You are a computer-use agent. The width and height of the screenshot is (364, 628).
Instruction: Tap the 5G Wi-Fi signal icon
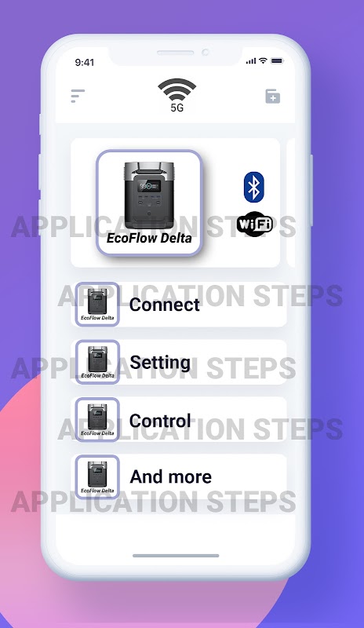point(177,95)
